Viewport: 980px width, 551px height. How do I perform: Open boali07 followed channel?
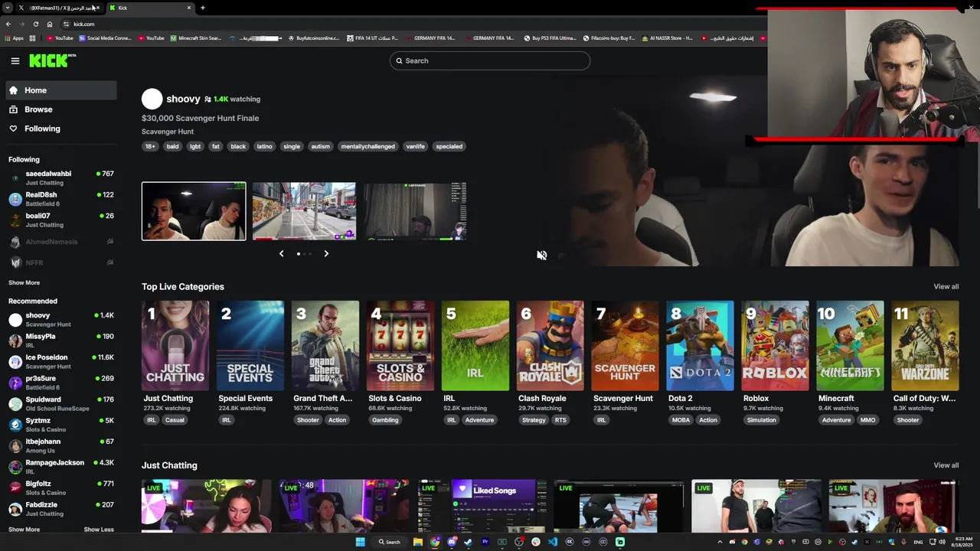[x=61, y=220]
